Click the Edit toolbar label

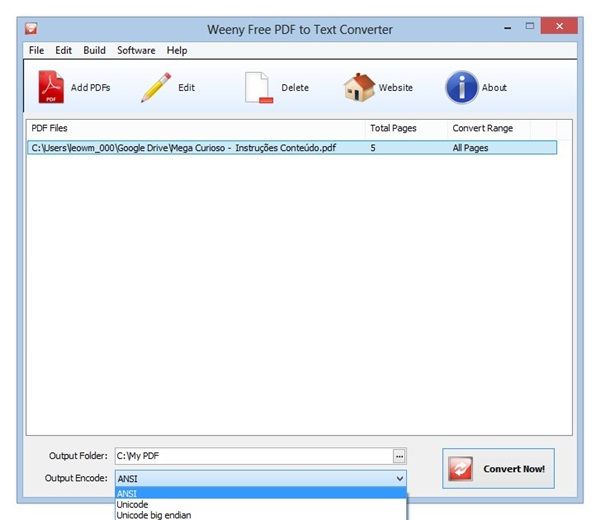pos(186,88)
